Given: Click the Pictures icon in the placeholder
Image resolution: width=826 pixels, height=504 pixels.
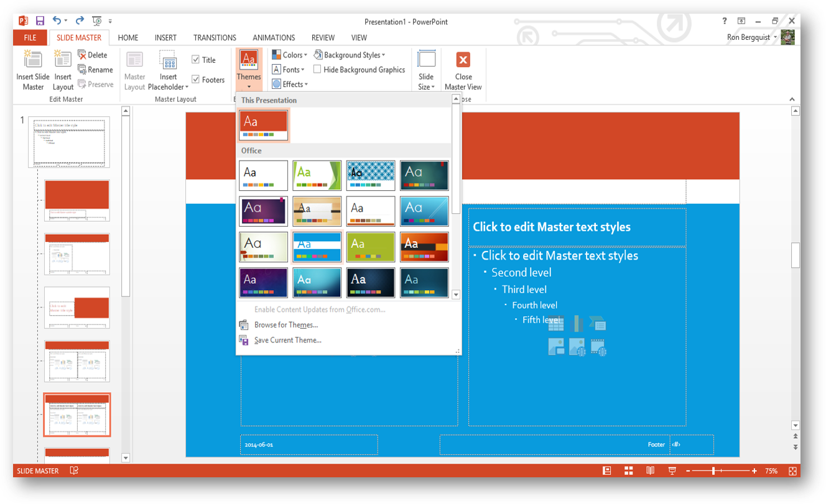Looking at the screenshot, I should (556, 347).
